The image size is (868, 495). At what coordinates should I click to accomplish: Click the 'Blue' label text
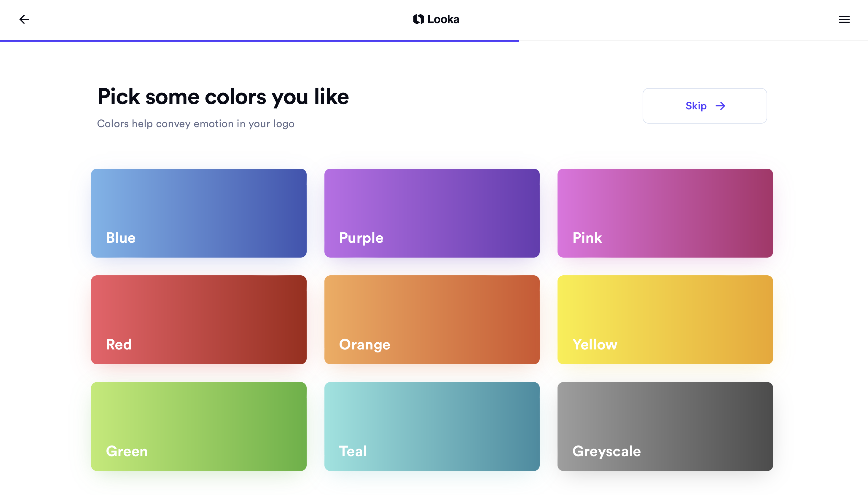(x=121, y=238)
